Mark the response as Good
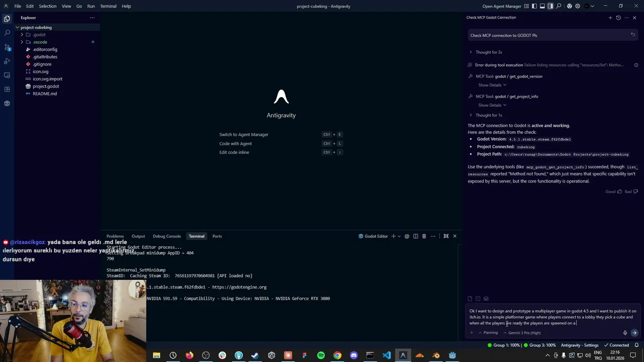 [614, 192]
